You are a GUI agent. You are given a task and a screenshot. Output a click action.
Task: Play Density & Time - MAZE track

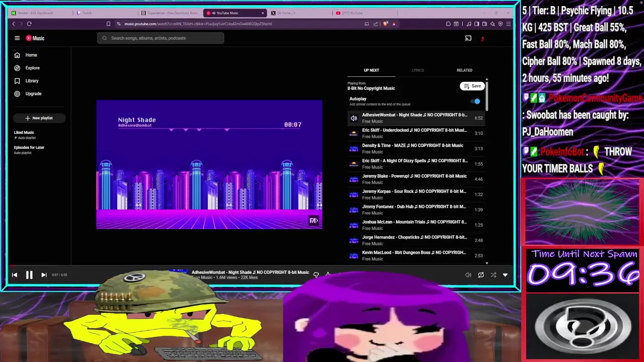tap(416, 148)
